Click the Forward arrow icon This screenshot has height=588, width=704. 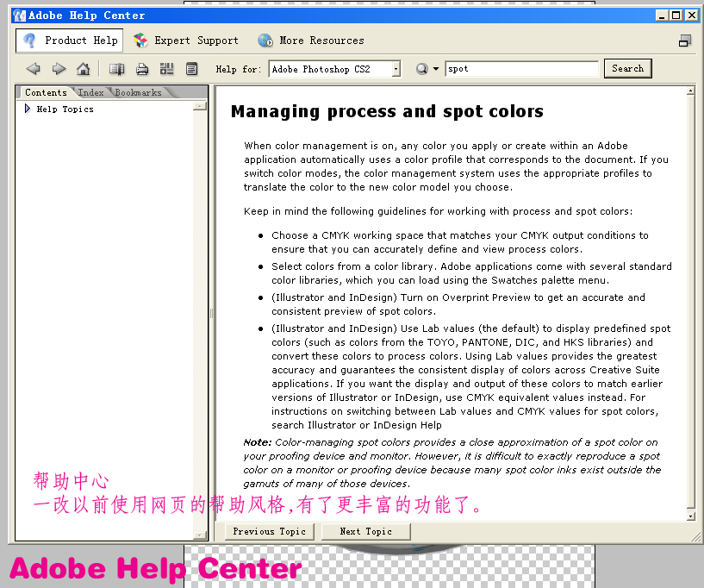pyautogui.click(x=59, y=69)
